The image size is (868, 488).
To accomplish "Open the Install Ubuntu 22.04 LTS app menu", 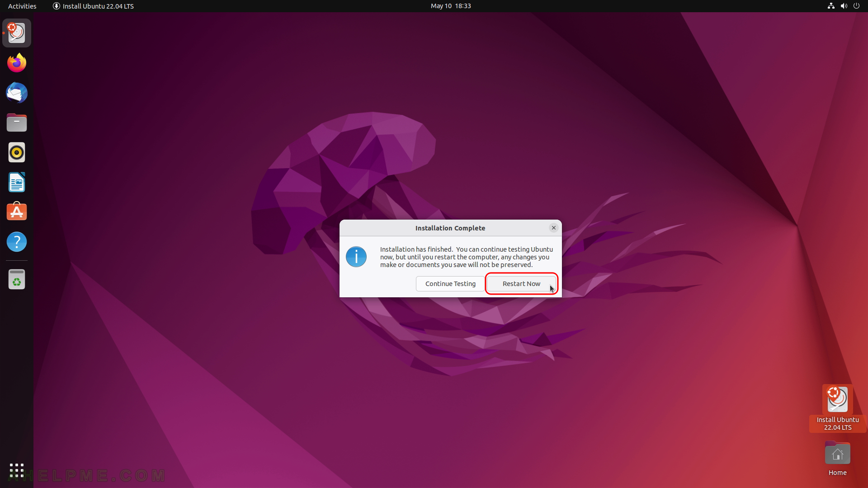I will pos(94,6).
